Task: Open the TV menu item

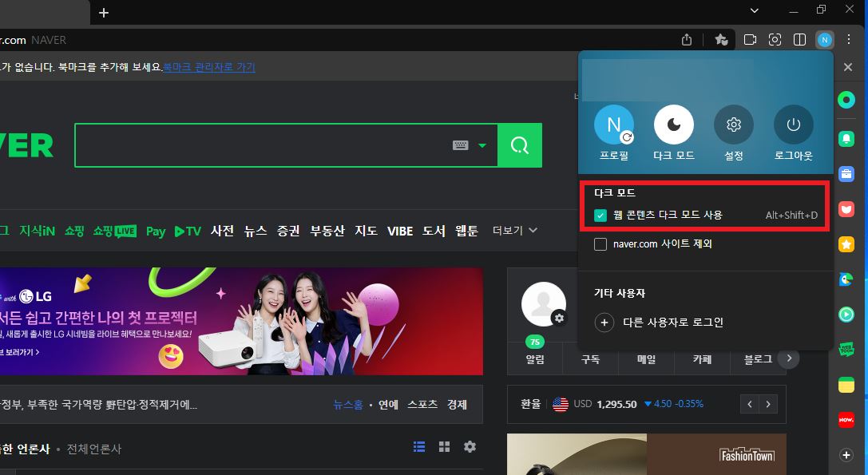Action: click(188, 232)
